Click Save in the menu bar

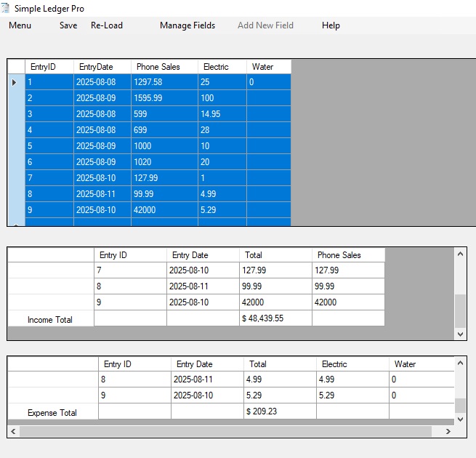68,25
